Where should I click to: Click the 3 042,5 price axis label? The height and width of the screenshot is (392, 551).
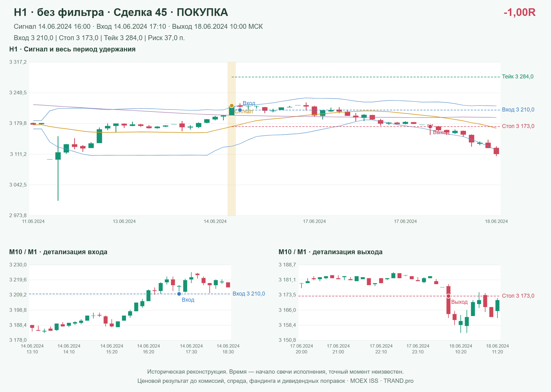pyautogui.click(x=18, y=185)
